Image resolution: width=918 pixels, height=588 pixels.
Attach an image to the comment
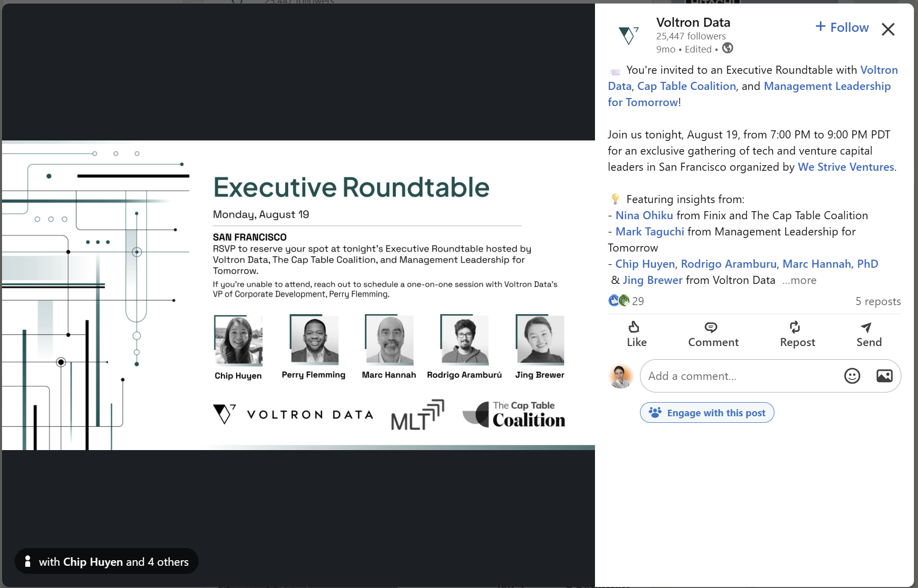884,376
